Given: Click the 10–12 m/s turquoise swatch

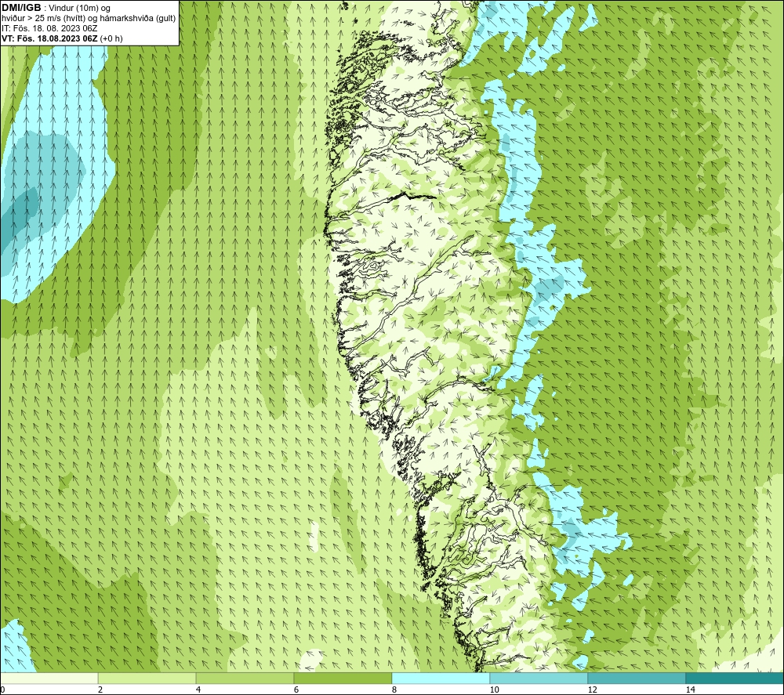Looking at the screenshot, I should 539,678.
